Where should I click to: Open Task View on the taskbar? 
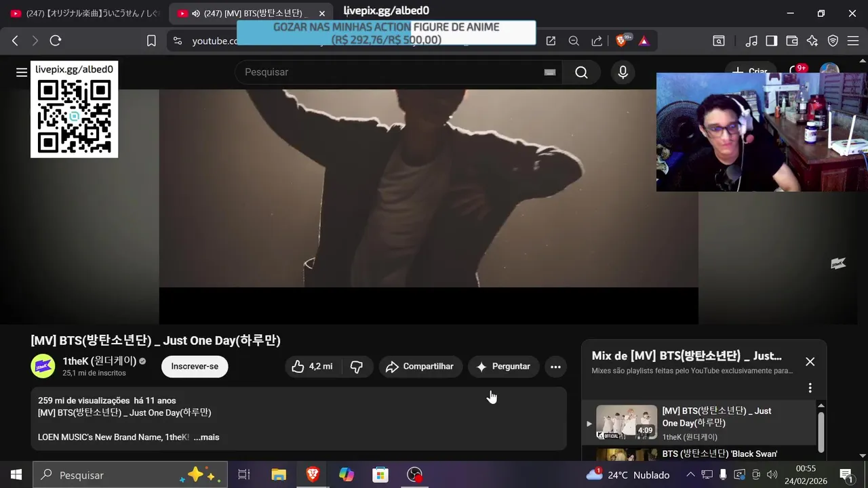244,475
